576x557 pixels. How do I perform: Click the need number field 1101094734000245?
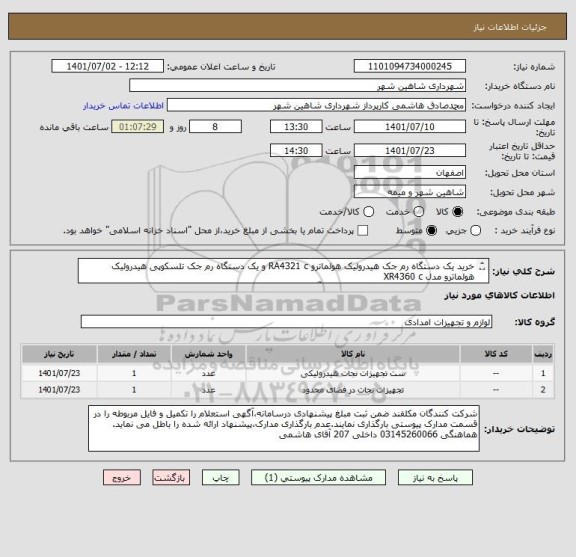(410, 67)
